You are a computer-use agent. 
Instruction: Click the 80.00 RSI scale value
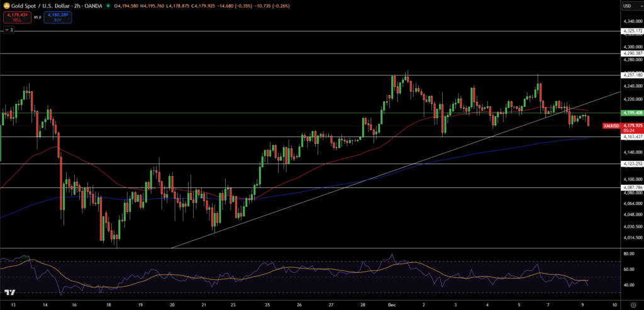coord(630,254)
